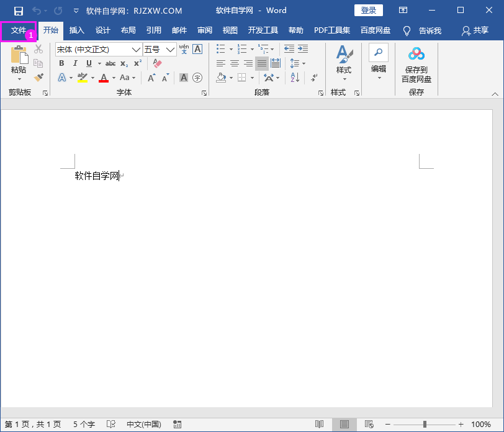Viewport: 504px width, 432px height.
Task: Open the font name dropdown
Action: tap(135, 49)
